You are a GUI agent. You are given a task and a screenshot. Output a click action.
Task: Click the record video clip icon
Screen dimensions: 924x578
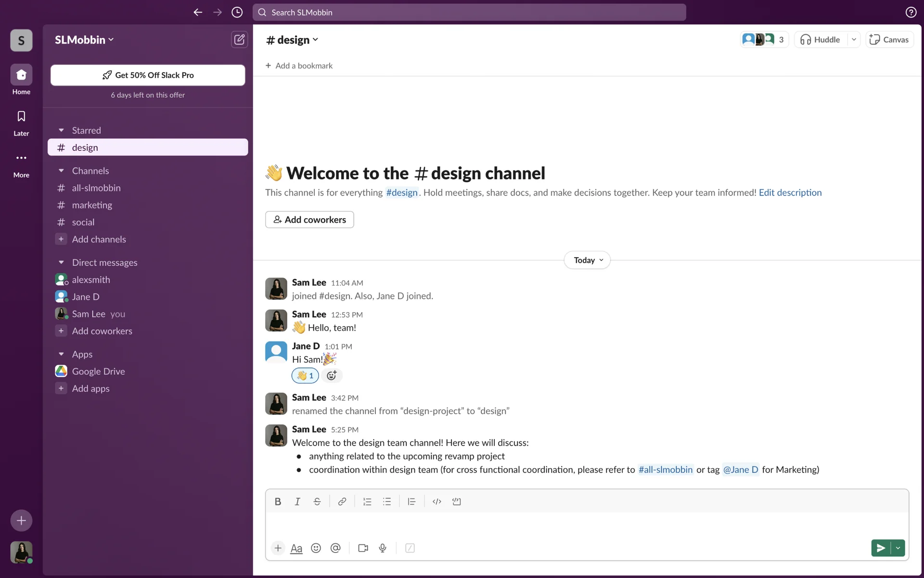coord(363,548)
